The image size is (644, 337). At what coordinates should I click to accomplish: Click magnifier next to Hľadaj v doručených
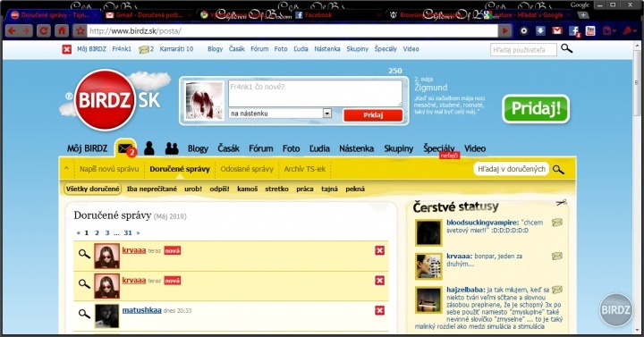click(558, 169)
